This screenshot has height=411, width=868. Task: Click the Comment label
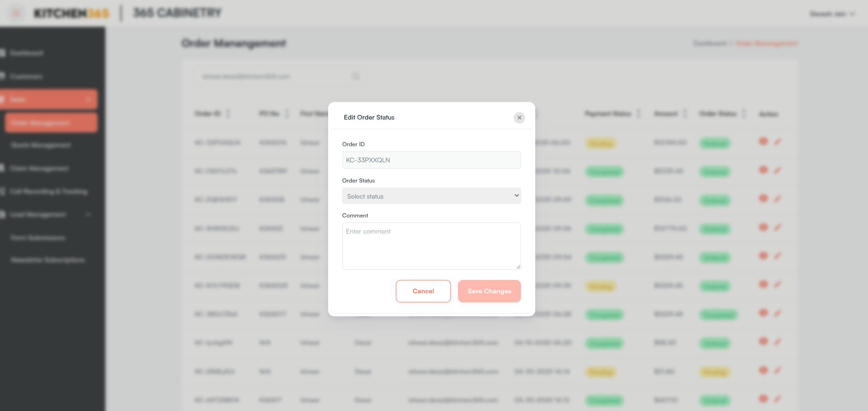[x=355, y=215]
